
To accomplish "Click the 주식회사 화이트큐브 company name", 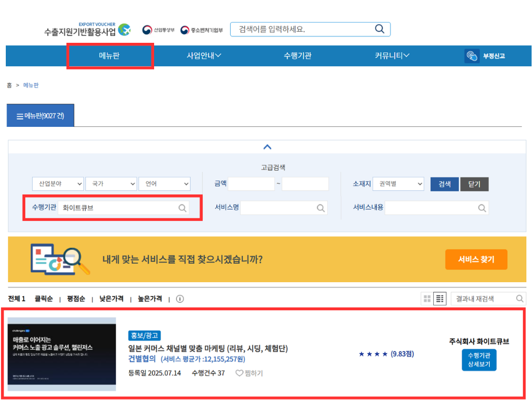I will [479, 341].
